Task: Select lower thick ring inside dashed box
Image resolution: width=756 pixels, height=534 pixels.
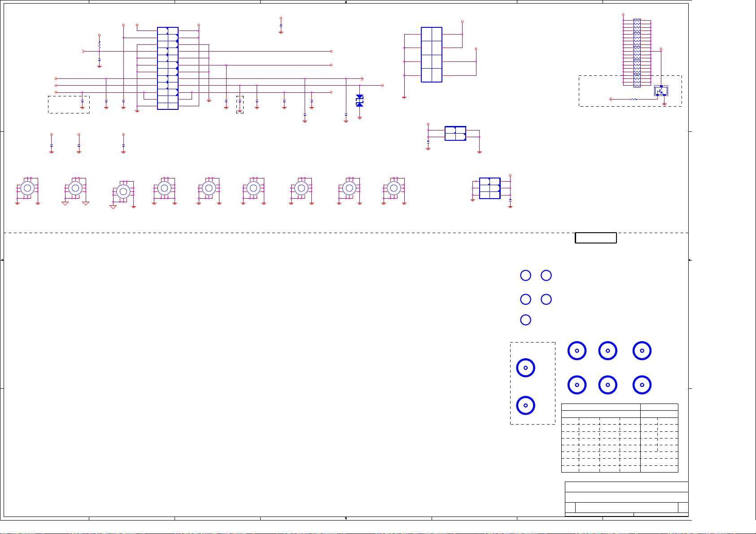Action: tap(525, 405)
